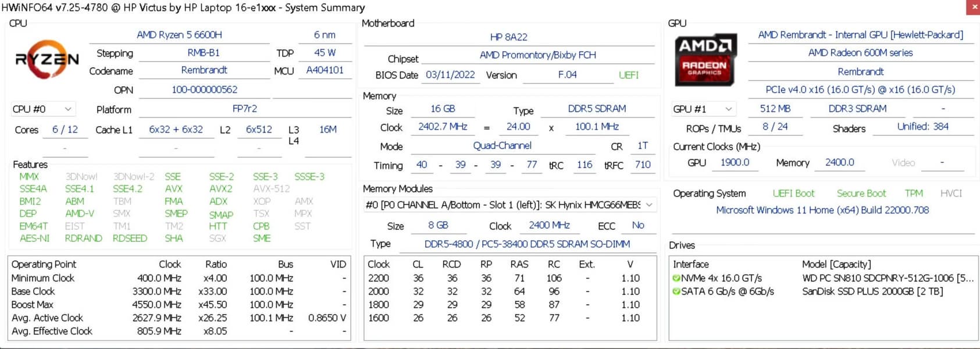Click the TPM indicator label
980x349 pixels.
point(913,194)
